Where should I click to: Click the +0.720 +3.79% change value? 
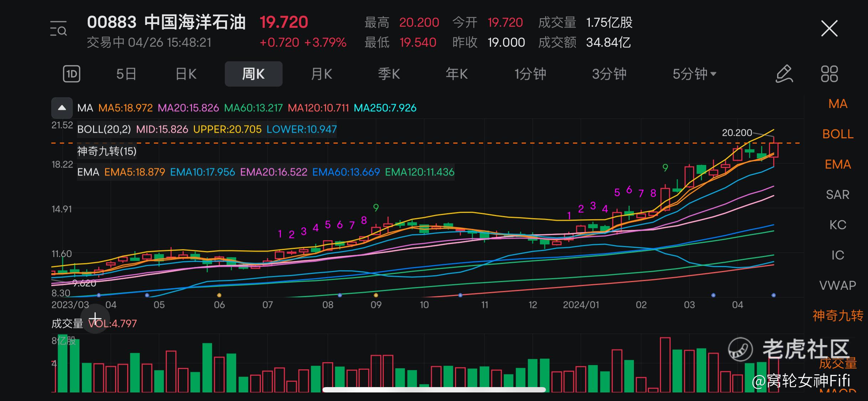tap(303, 42)
